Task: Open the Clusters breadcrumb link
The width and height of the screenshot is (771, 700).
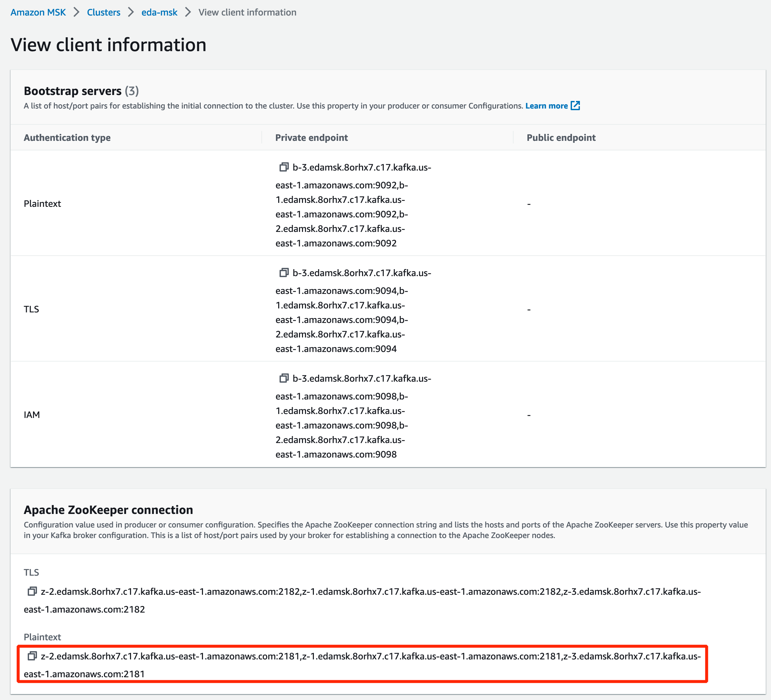Action: pyautogui.click(x=104, y=12)
